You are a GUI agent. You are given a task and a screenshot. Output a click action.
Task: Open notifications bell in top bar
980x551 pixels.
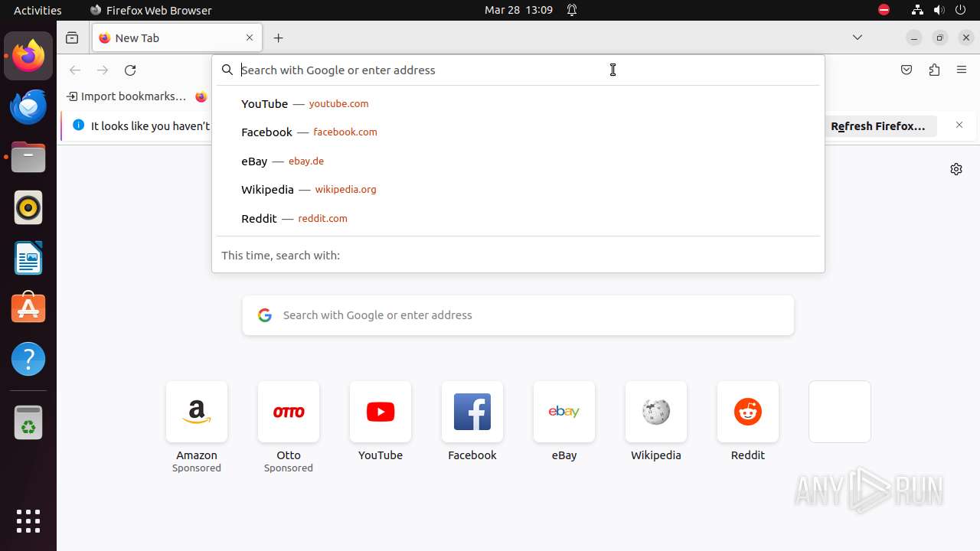pos(572,10)
